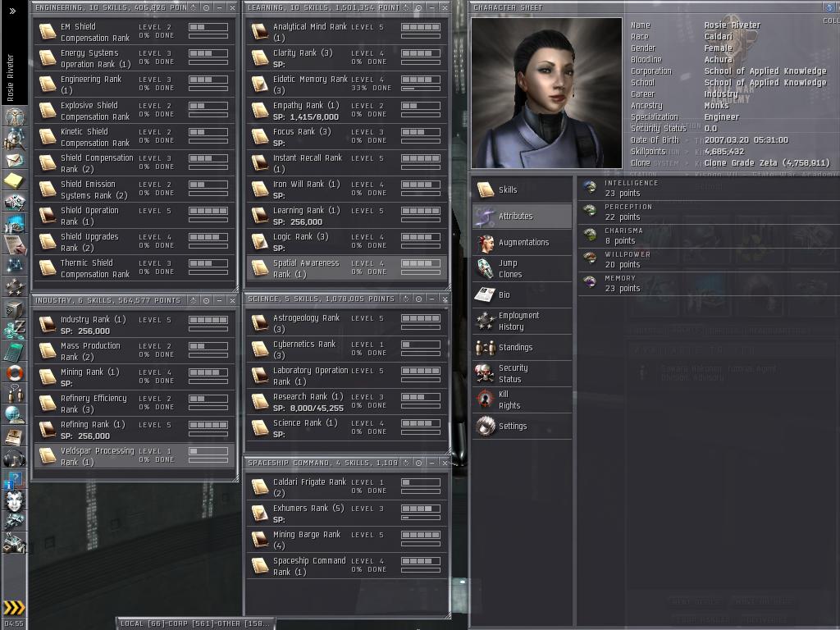Select the Shield Operation skill row

[135, 216]
